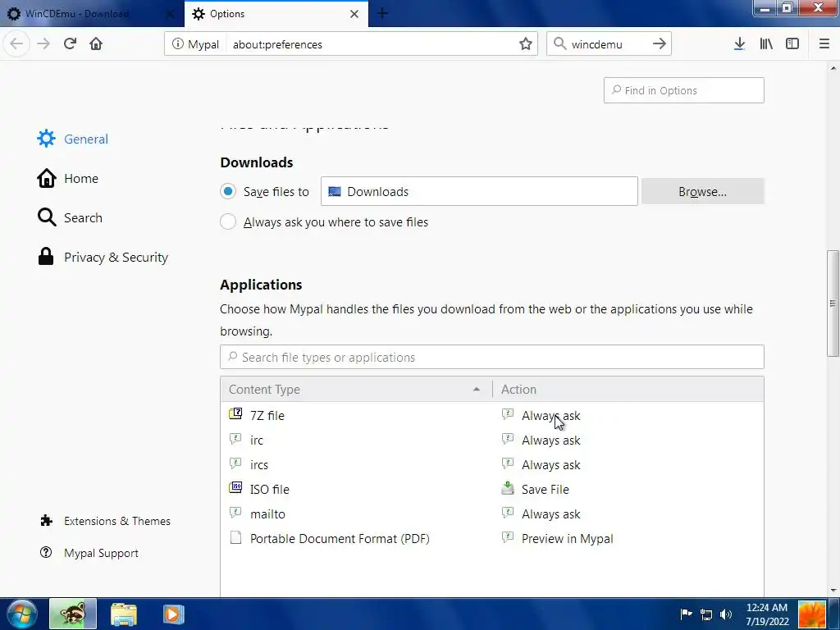
Task: Open action dropdown for ircs
Action: point(550,465)
